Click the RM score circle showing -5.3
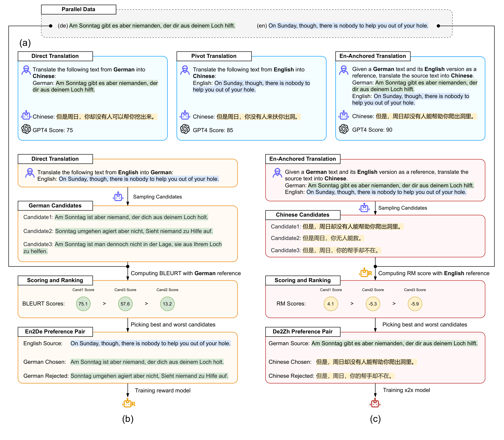504x440 pixels. (x=373, y=304)
